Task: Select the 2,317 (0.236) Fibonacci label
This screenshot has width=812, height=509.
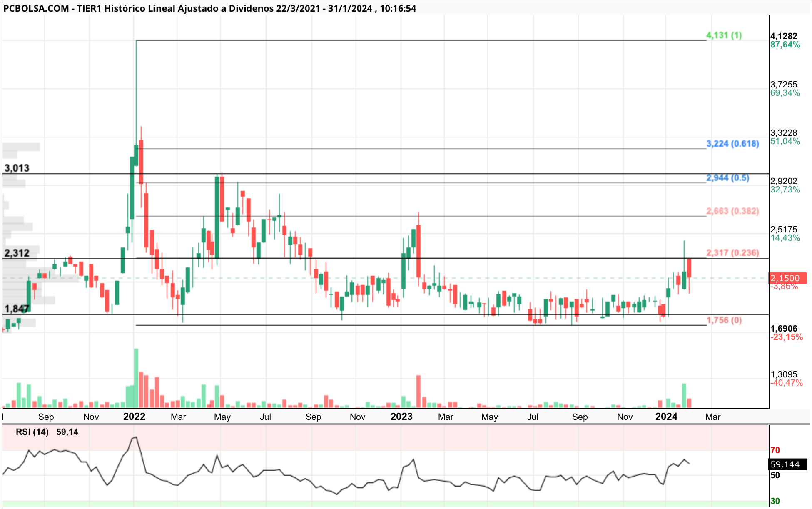Action: pos(732,253)
